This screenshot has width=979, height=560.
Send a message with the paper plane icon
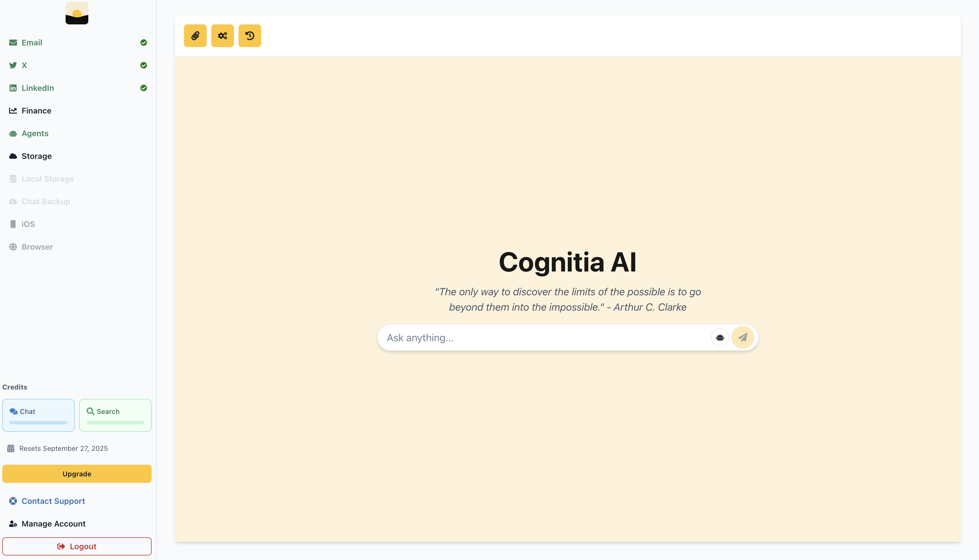click(x=743, y=337)
